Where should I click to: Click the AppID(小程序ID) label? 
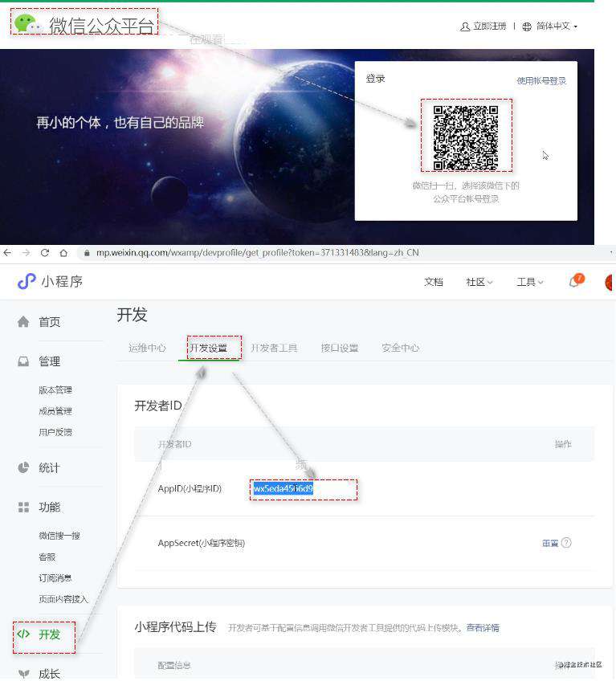pos(190,488)
